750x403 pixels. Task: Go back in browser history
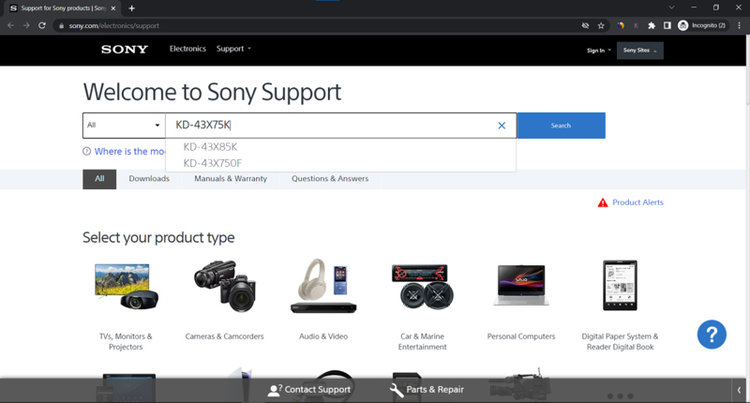coord(11,25)
